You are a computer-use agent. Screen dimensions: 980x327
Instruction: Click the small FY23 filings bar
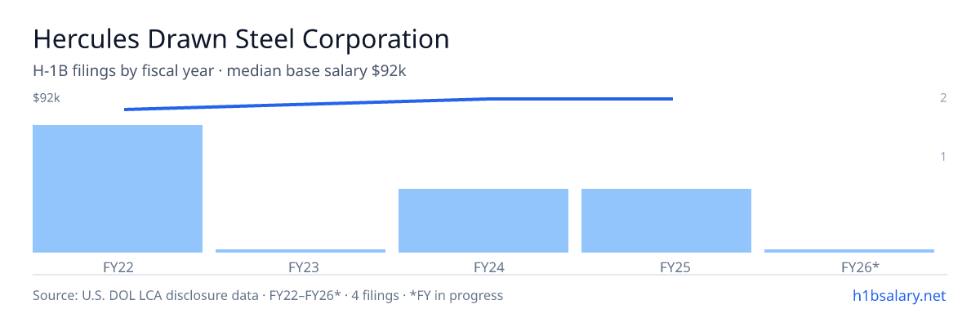click(x=301, y=251)
